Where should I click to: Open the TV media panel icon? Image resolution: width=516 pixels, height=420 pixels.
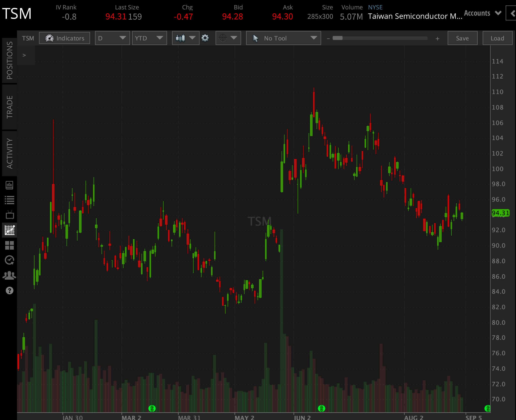pos(9,215)
